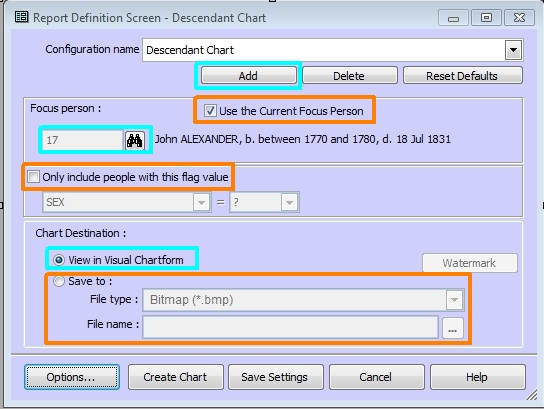Click the File name text field
The width and height of the screenshot is (544, 409).
(x=290, y=327)
